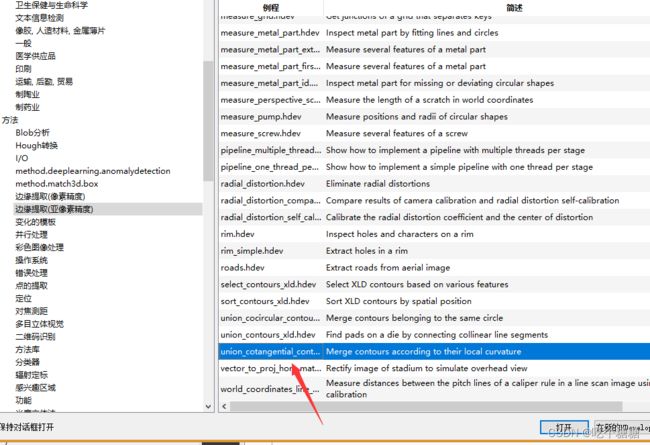This screenshot has height=445, width=650.
Task: Click the 方法 category node
Action: (x=10, y=120)
